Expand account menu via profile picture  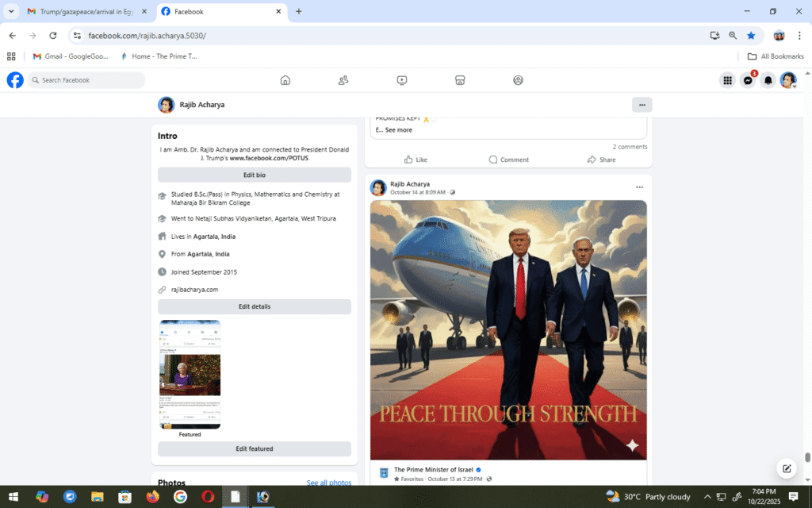click(x=787, y=80)
